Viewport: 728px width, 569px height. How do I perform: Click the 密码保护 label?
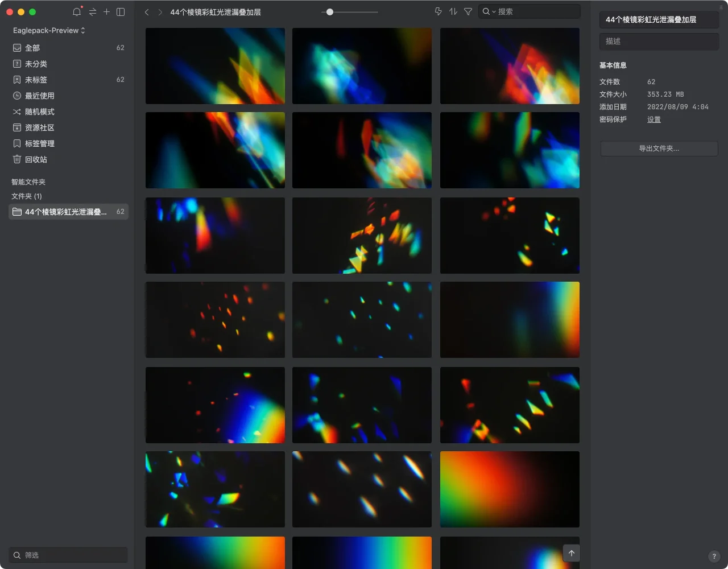click(x=613, y=119)
